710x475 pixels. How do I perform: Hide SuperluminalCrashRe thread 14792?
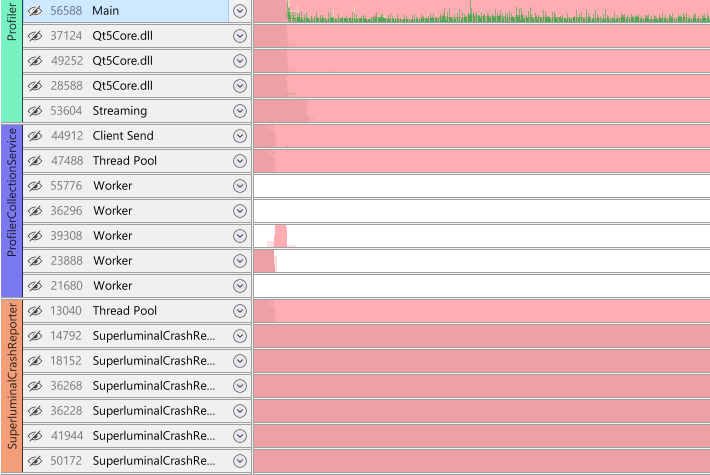click(34, 336)
